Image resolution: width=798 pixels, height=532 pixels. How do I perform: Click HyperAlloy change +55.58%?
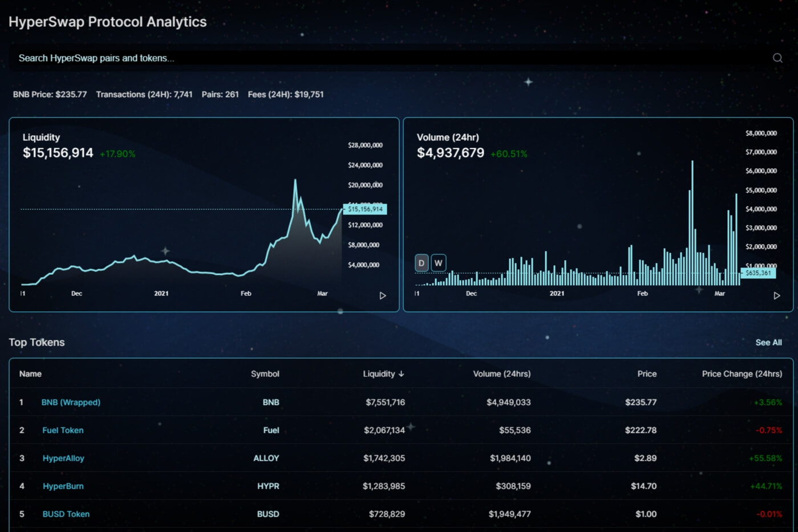click(765, 458)
